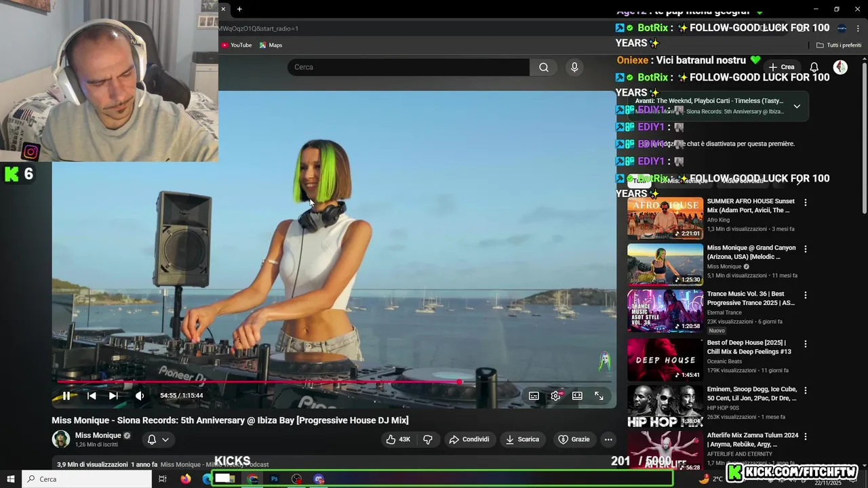
Task: Click the Grazie thanks button
Action: pyautogui.click(x=574, y=439)
